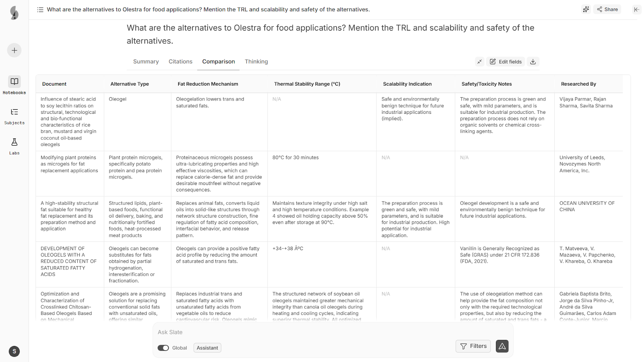This screenshot has width=644, height=362.
Task: Collapse the comparison table view
Action: (479, 62)
